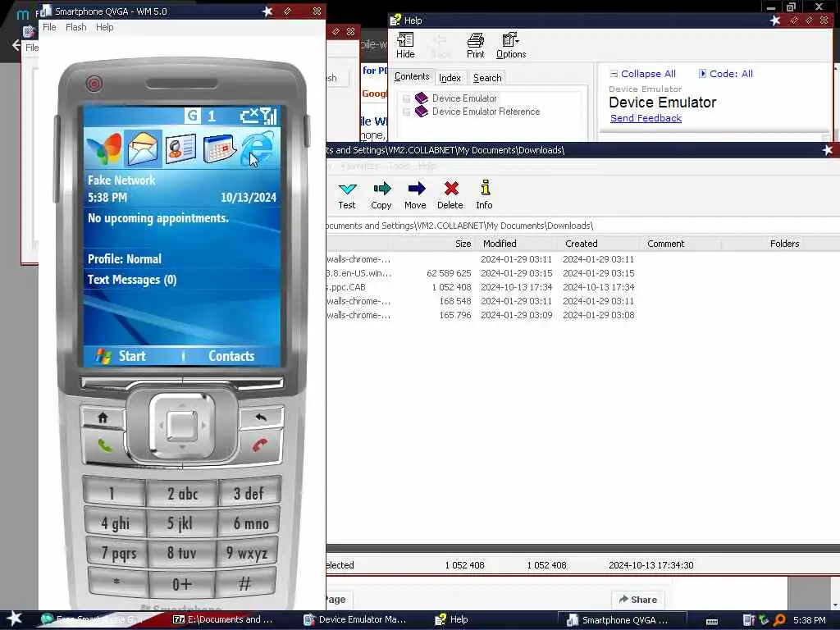
Task: Switch to 7-Zip E:\Documents taskbar item
Action: tap(223, 619)
